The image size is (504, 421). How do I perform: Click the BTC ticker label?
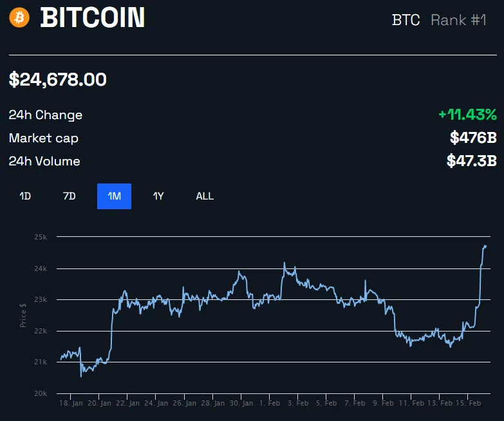pos(406,20)
